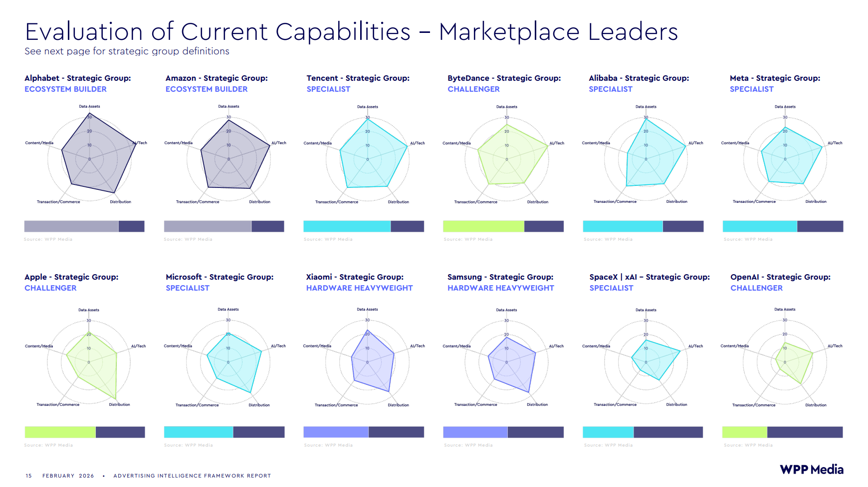Image resolution: width=868 pixels, height=487 pixels.
Task: Click the dark segment of OpenAI's bar
Action: click(x=805, y=432)
